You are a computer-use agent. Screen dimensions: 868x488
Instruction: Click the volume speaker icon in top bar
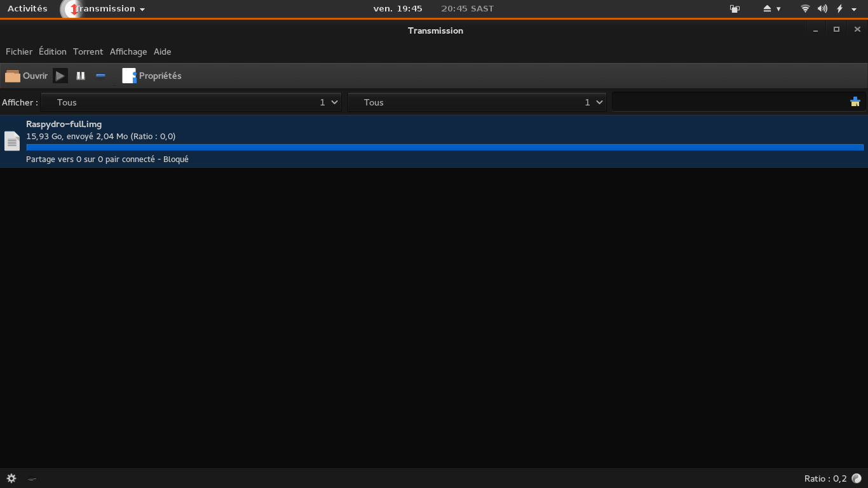[822, 9]
